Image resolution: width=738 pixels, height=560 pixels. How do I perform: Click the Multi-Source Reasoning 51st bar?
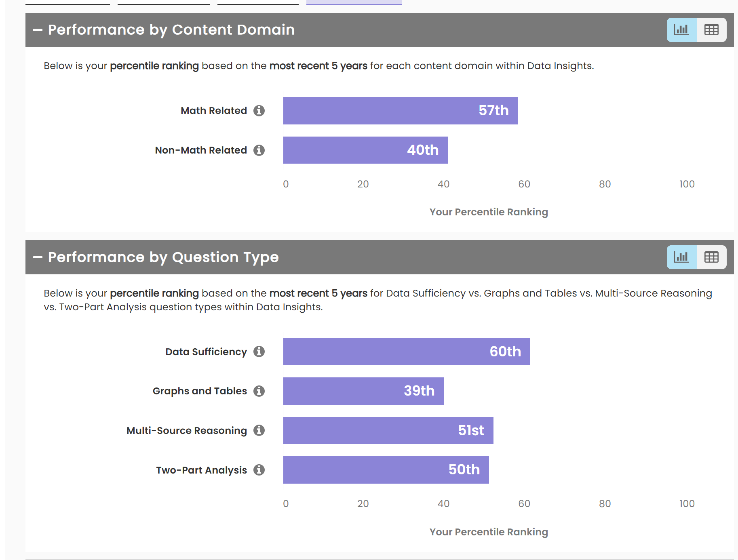coord(388,430)
